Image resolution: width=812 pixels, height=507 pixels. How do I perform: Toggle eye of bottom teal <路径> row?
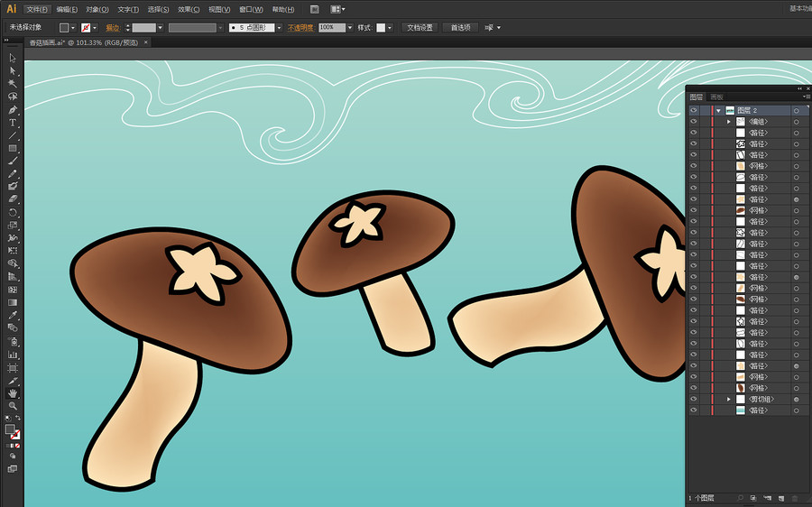(x=694, y=410)
